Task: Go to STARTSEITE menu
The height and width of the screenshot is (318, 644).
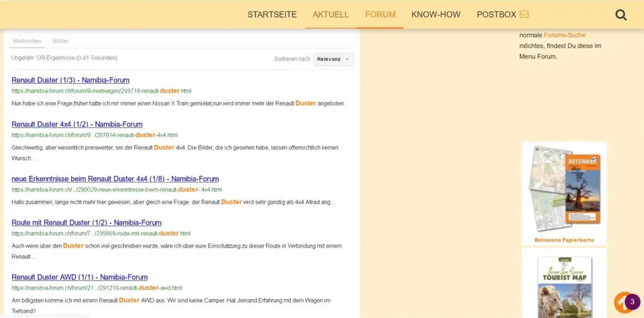Action: click(272, 15)
